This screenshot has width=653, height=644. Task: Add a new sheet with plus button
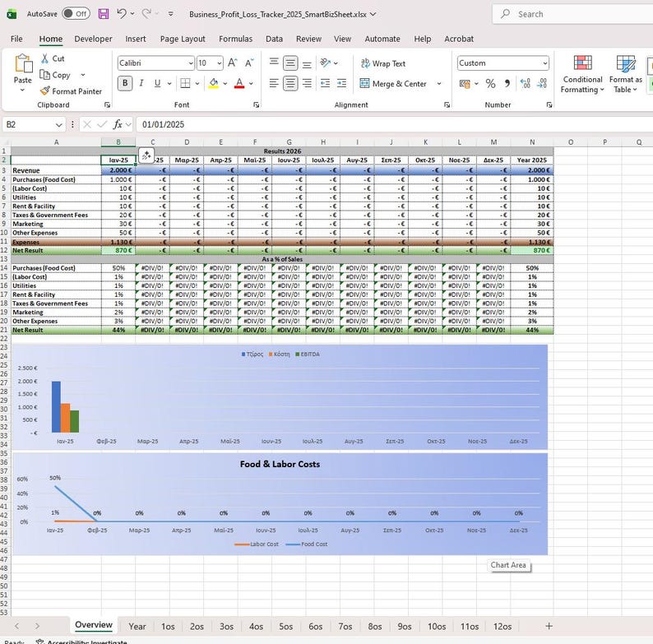[549, 626]
